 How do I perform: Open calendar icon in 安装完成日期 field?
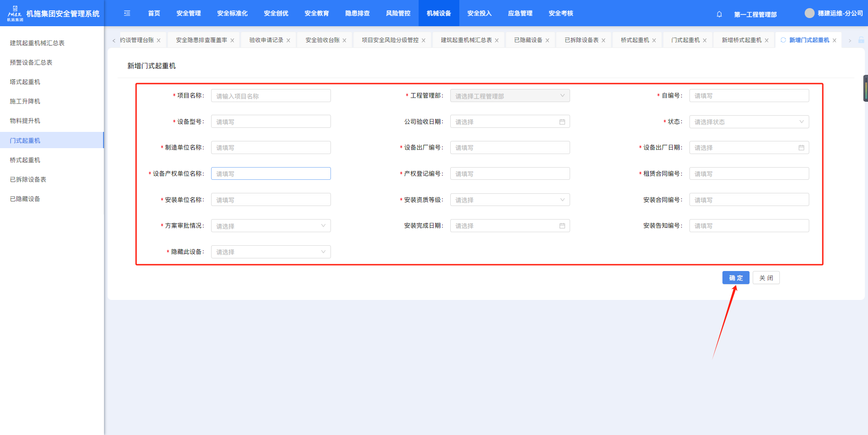point(562,226)
